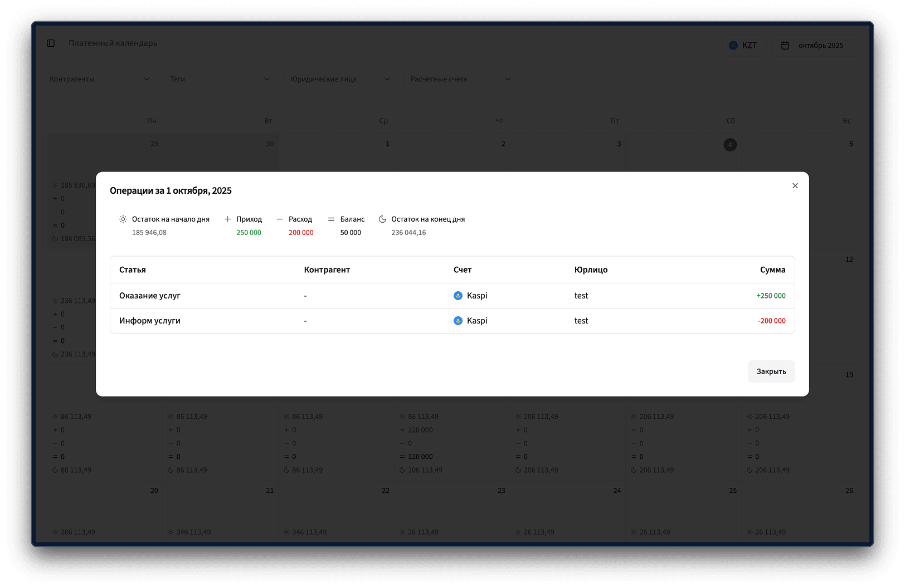Click Kaspi icon in Оказание услуг row
905x588 pixels.
coord(458,296)
